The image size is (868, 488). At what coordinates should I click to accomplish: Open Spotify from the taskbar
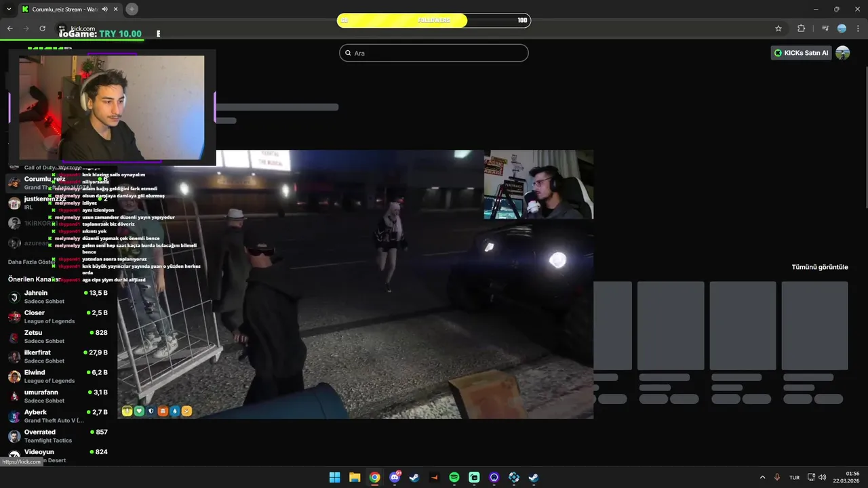(454, 477)
